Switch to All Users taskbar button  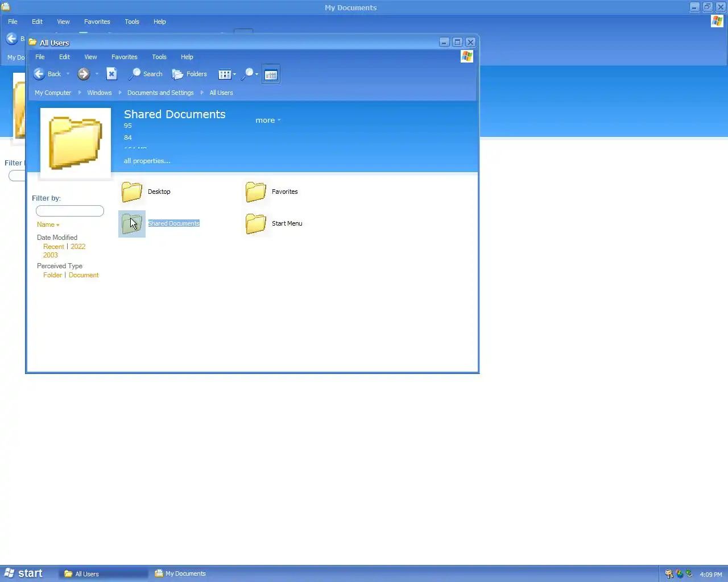click(103, 574)
